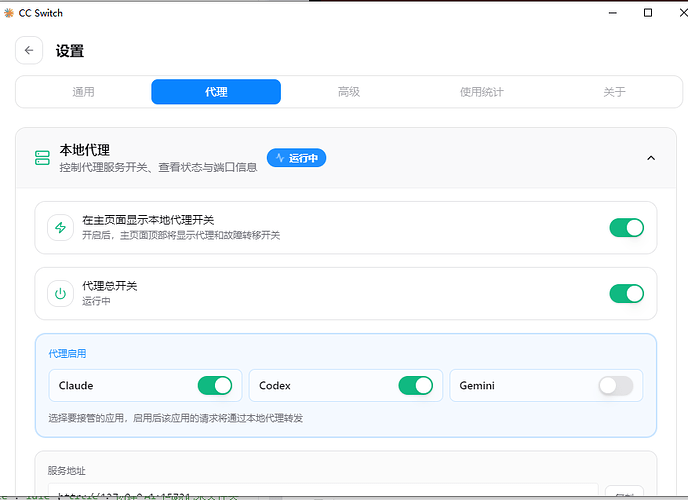Click the green server icon beside 本地代理
This screenshot has width=688, height=500.
[42, 158]
